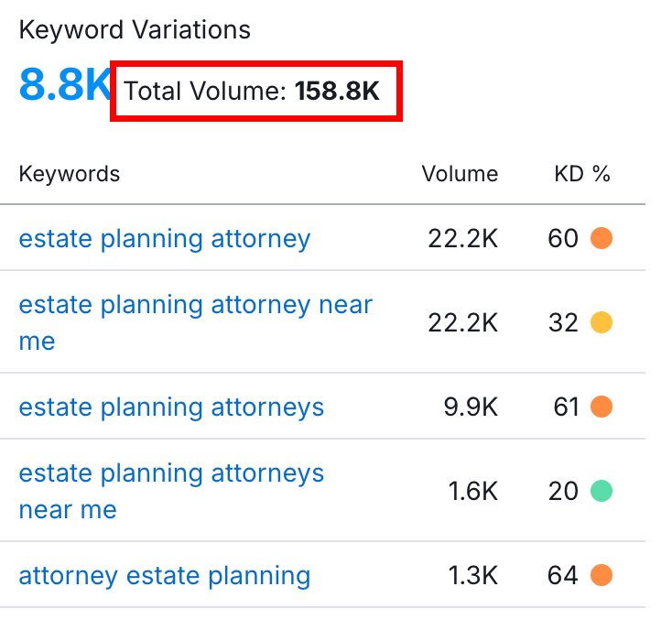
Task: Click the blue 8.8K keyword count
Action: [x=65, y=85]
